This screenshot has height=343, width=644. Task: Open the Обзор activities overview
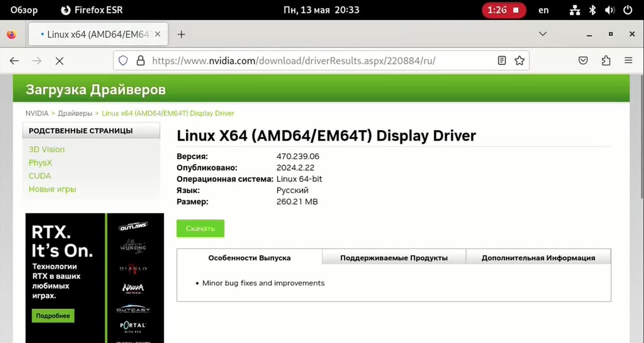coord(24,10)
